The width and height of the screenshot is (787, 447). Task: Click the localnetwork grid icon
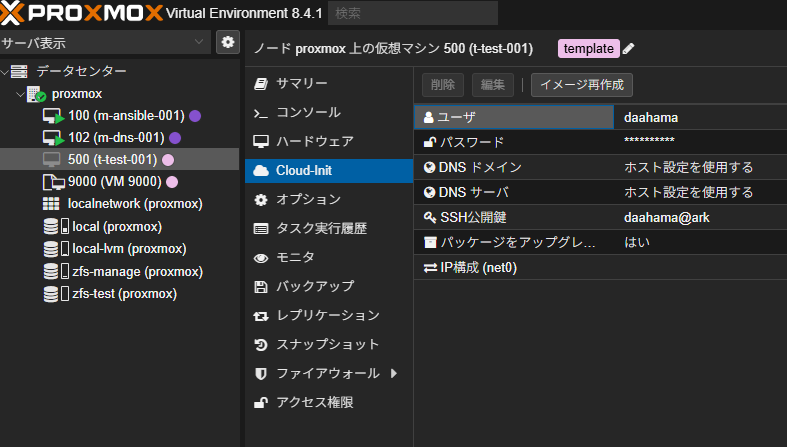tap(51, 204)
